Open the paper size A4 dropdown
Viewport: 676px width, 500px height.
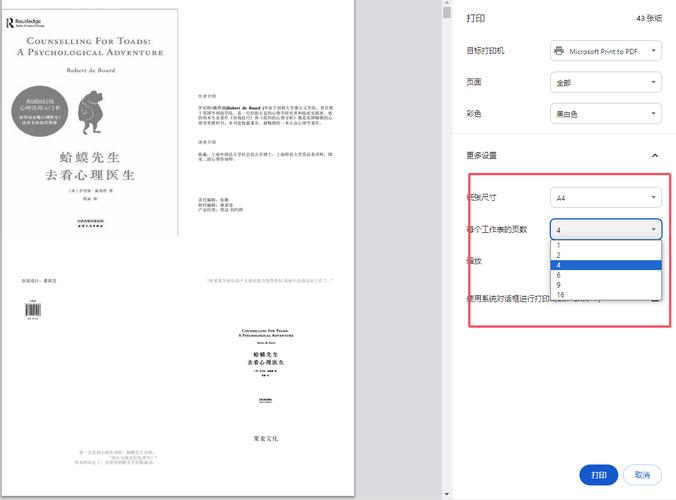click(x=606, y=198)
